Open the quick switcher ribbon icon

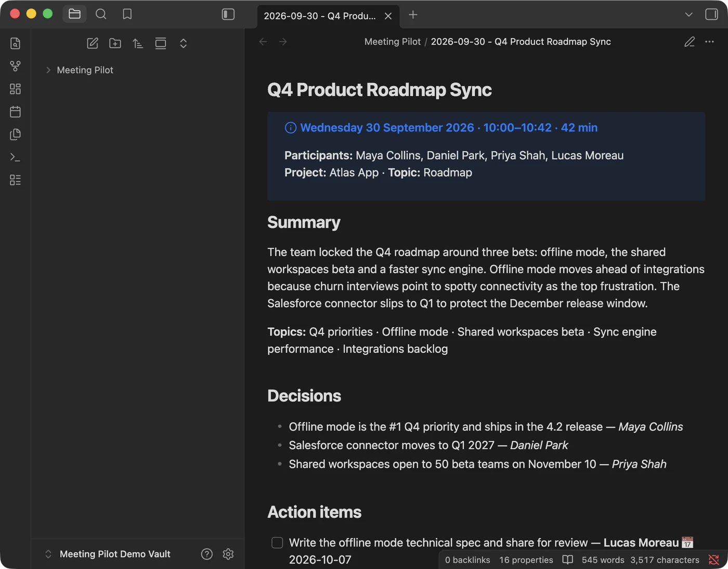pyautogui.click(x=16, y=43)
